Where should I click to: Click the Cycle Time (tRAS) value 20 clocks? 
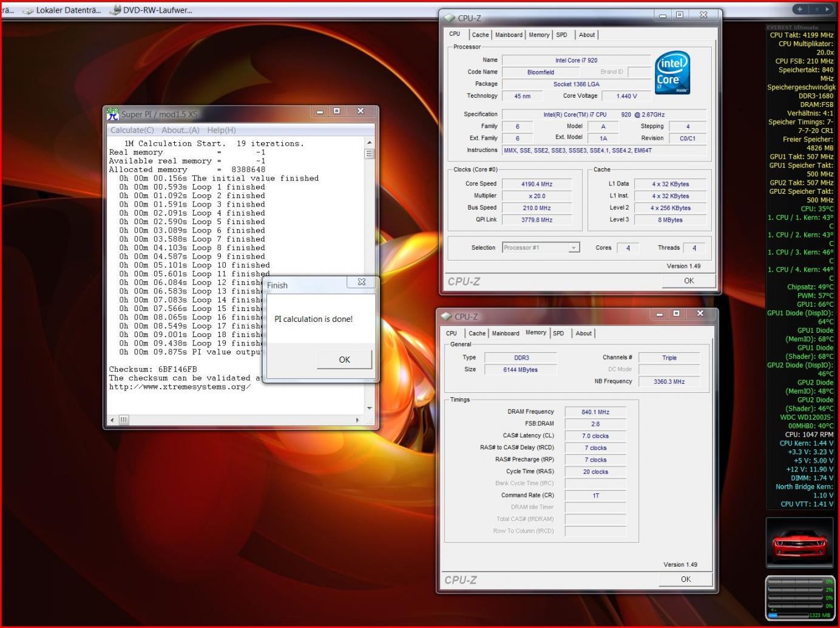(x=595, y=472)
